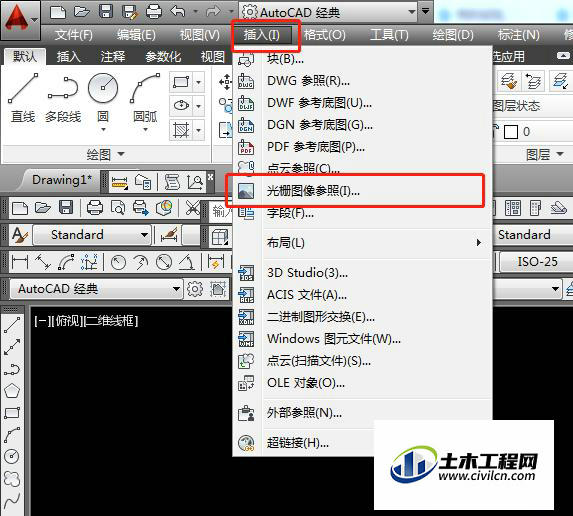This screenshot has height=516, width=573.
Task: Open the 标注(N) menu
Action: [519, 35]
